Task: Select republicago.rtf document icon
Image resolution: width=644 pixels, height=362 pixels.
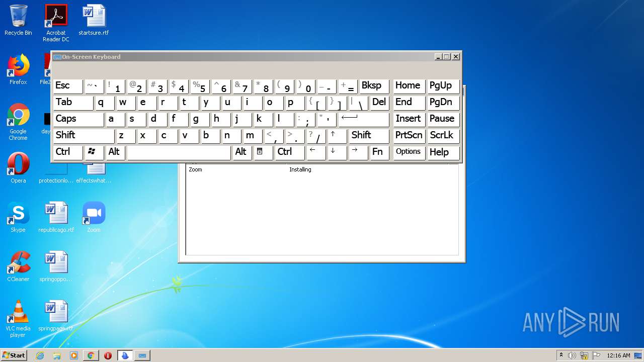Action: coord(56,217)
